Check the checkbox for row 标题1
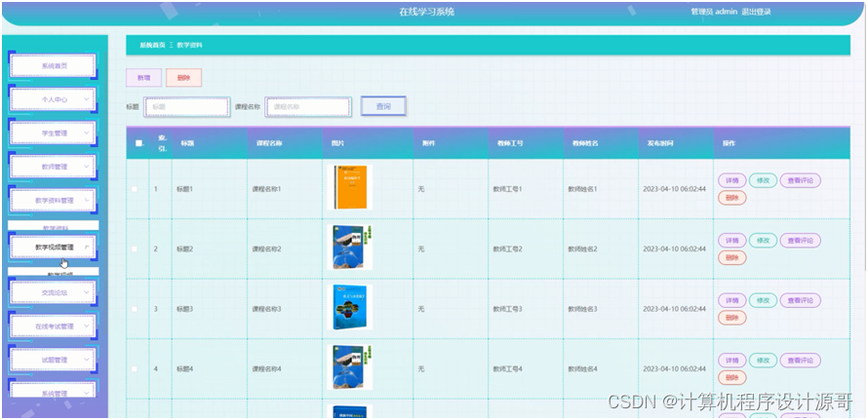868x420 pixels. [134, 189]
